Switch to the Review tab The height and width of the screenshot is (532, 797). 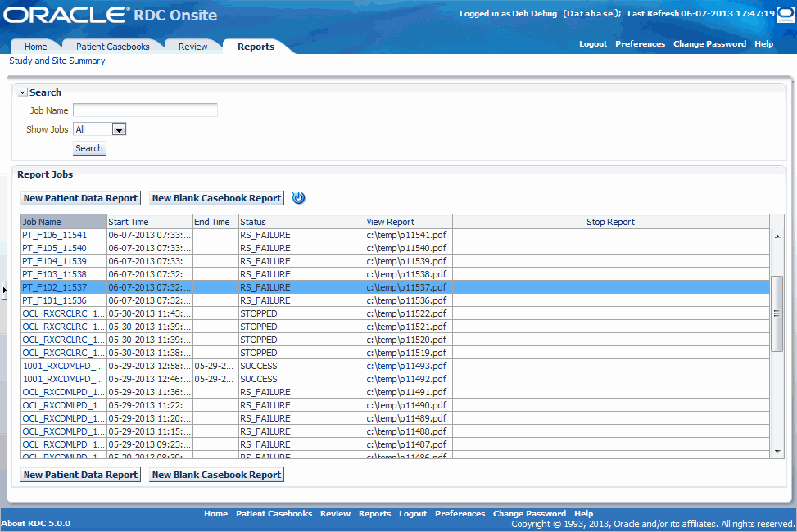click(192, 47)
